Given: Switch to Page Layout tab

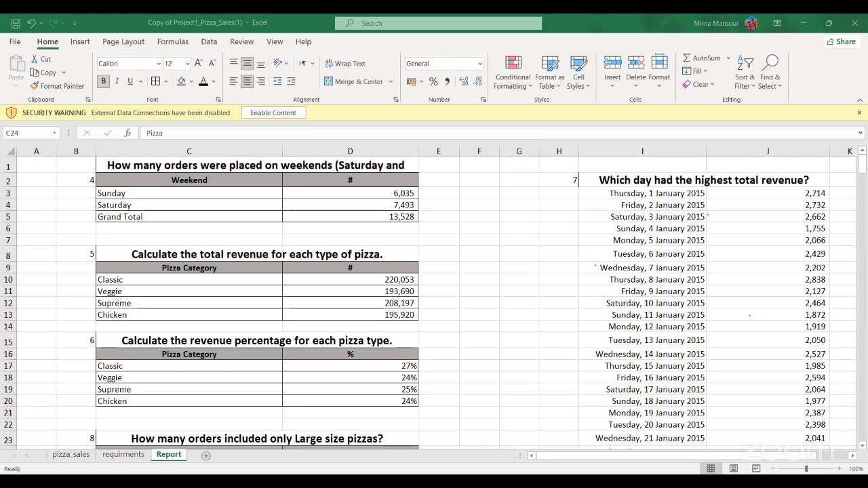Looking at the screenshot, I should (x=123, y=41).
